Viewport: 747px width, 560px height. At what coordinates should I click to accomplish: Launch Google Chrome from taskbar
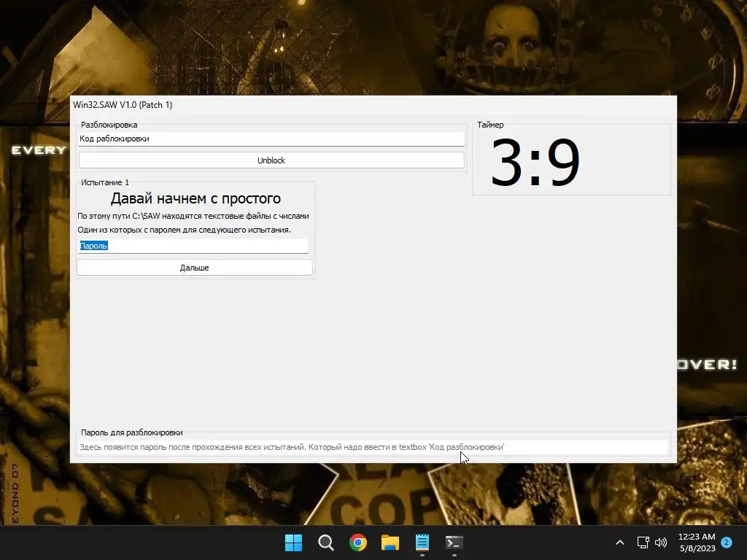pos(357,542)
